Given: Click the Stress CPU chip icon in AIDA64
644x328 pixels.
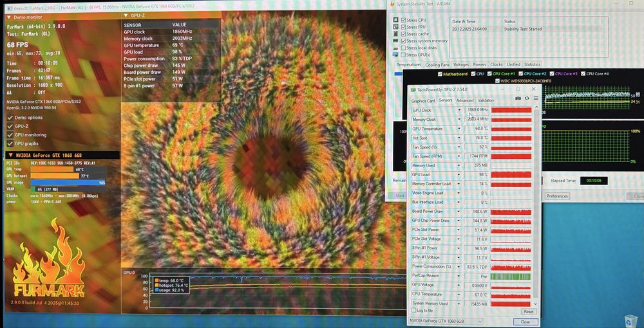Looking at the screenshot, I should point(395,20).
